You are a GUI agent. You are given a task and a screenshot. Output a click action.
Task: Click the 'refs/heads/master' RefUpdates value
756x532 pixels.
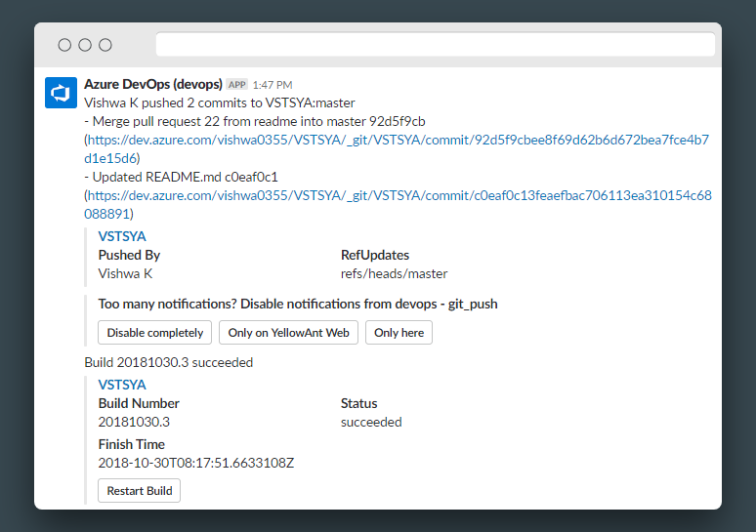(394, 273)
